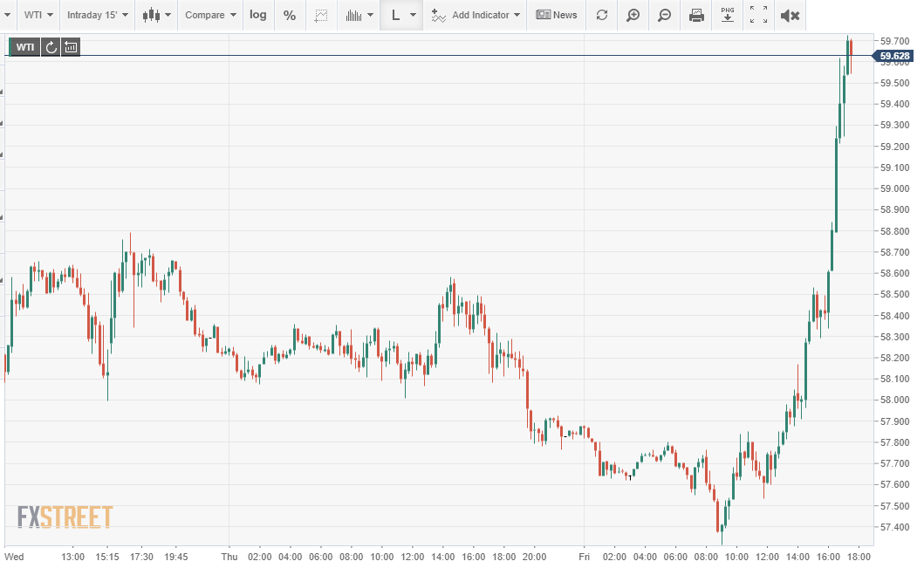The height and width of the screenshot is (575, 924).
Task: Toggle logarithmic scale with log button
Action: click(x=257, y=16)
